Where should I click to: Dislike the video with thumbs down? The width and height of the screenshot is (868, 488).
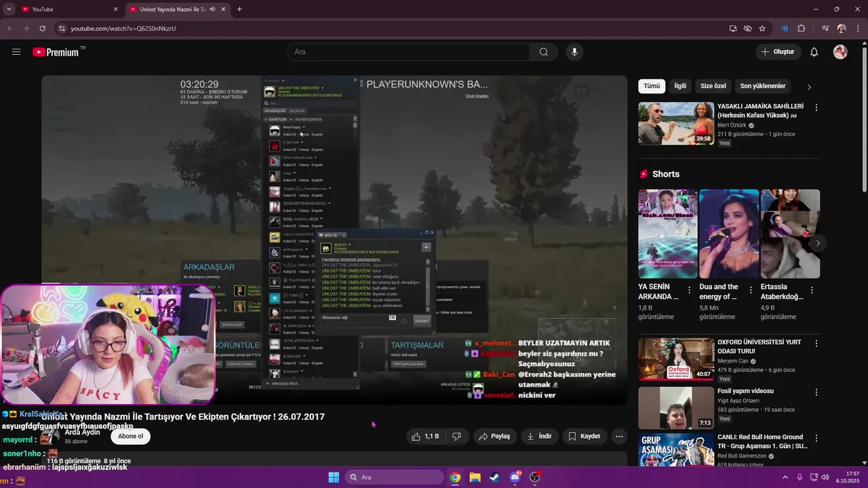[x=457, y=436]
